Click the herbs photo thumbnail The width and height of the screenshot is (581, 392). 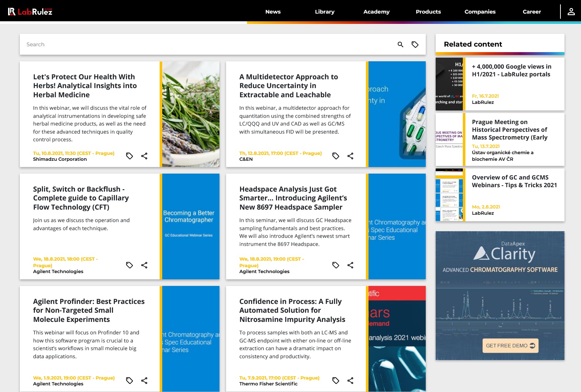point(191,114)
